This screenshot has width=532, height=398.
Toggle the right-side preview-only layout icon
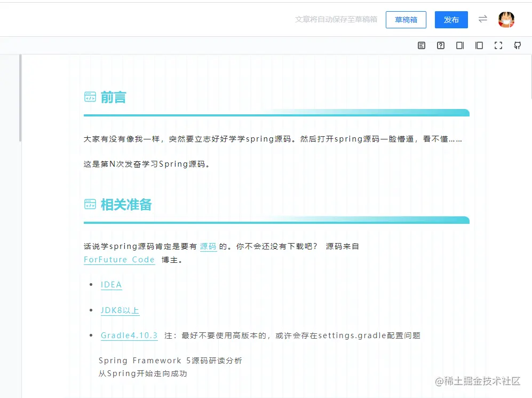(x=460, y=45)
